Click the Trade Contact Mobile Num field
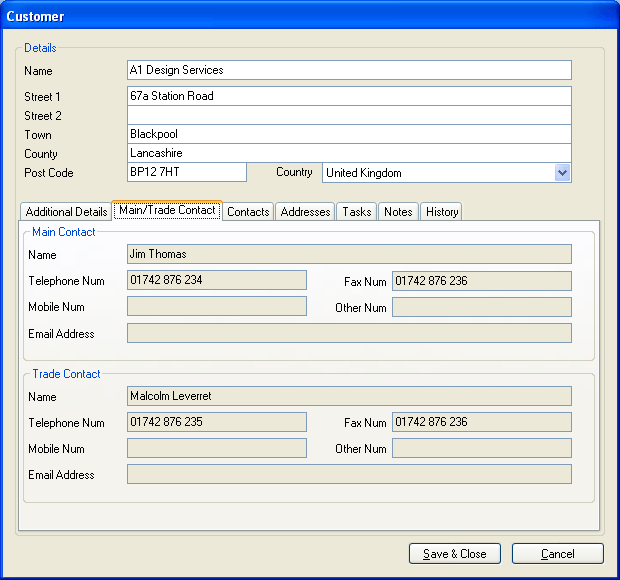 pyautogui.click(x=217, y=448)
